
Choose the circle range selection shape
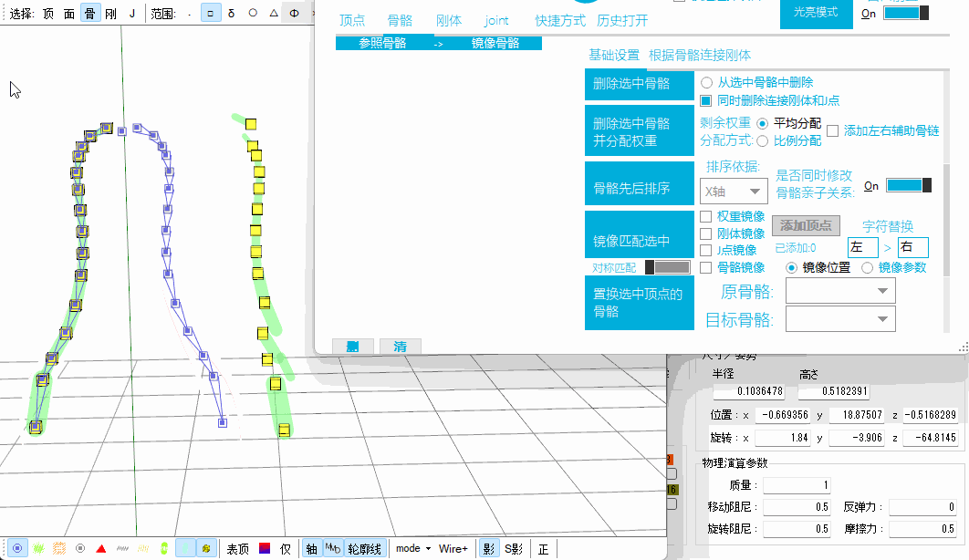tap(253, 14)
